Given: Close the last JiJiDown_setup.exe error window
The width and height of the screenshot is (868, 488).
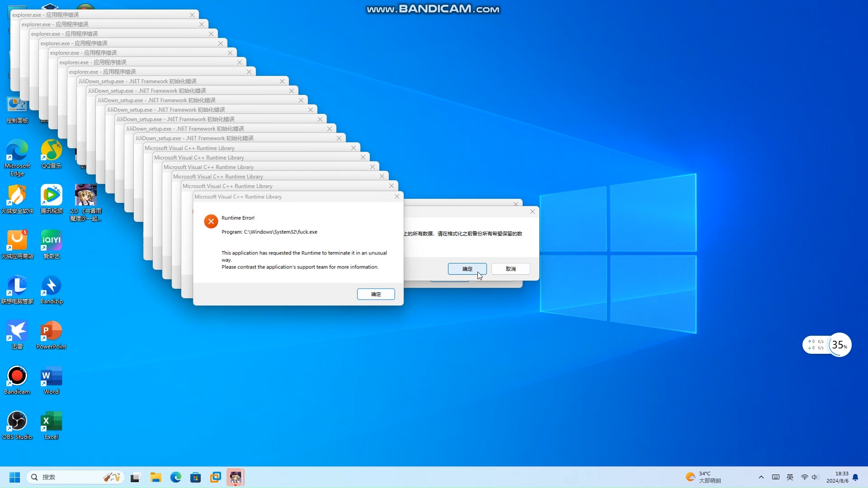Looking at the screenshot, I should (339, 138).
